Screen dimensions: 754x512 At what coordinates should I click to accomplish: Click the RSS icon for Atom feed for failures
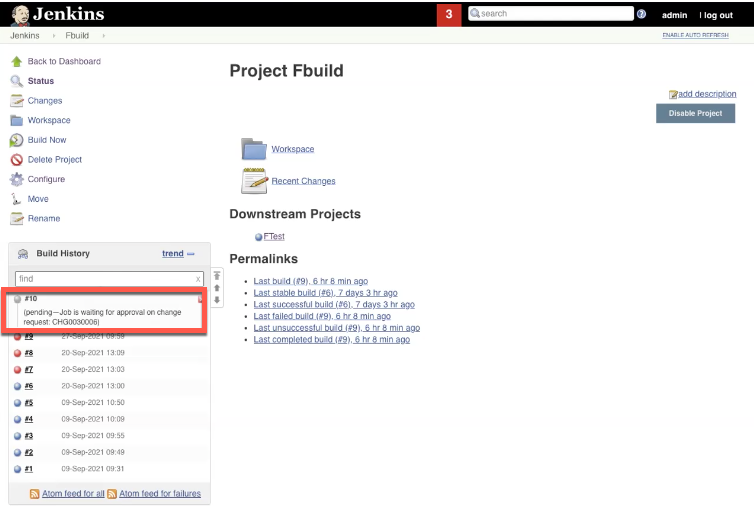112,494
